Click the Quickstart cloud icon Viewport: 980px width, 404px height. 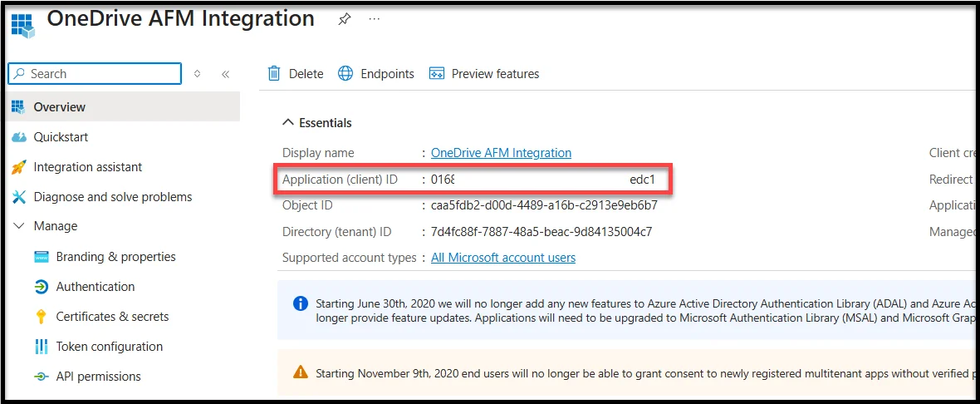click(x=19, y=137)
